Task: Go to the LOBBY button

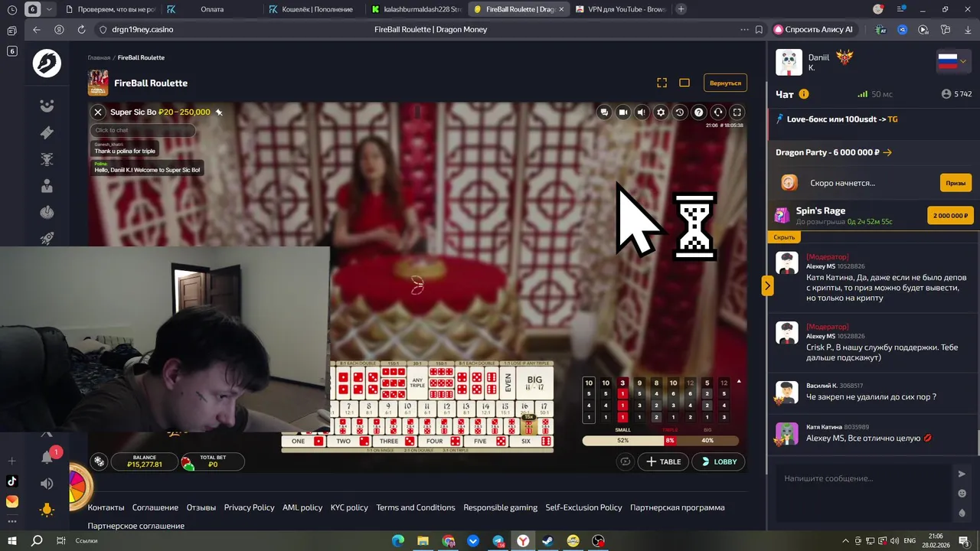Action: pos(719,461)
